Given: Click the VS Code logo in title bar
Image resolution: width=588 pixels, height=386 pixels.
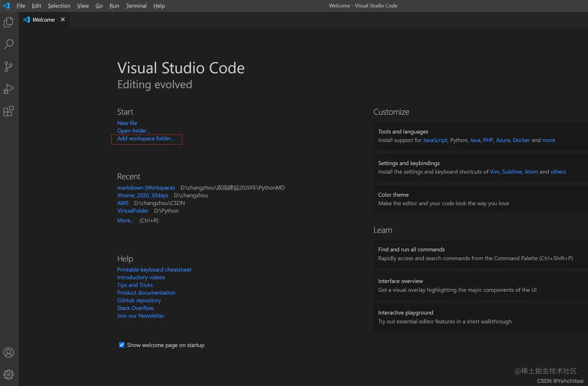Looking at the screenshot, I should 6,5.
